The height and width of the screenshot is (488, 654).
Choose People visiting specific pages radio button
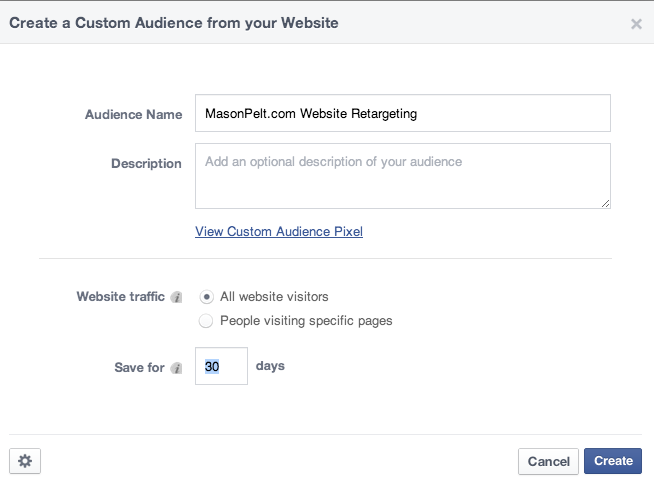coord(206,321)
